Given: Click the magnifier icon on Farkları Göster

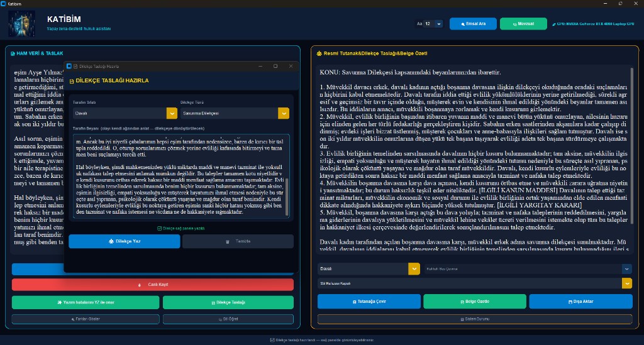Looking at the screenshot, I should 73,319.
